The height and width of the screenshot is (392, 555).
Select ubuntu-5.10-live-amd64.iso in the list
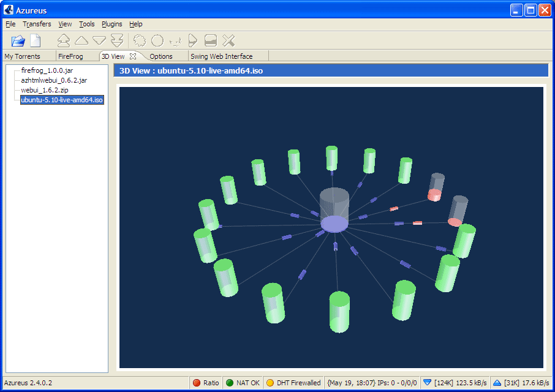pyautogui.click(x=62, y=100)
